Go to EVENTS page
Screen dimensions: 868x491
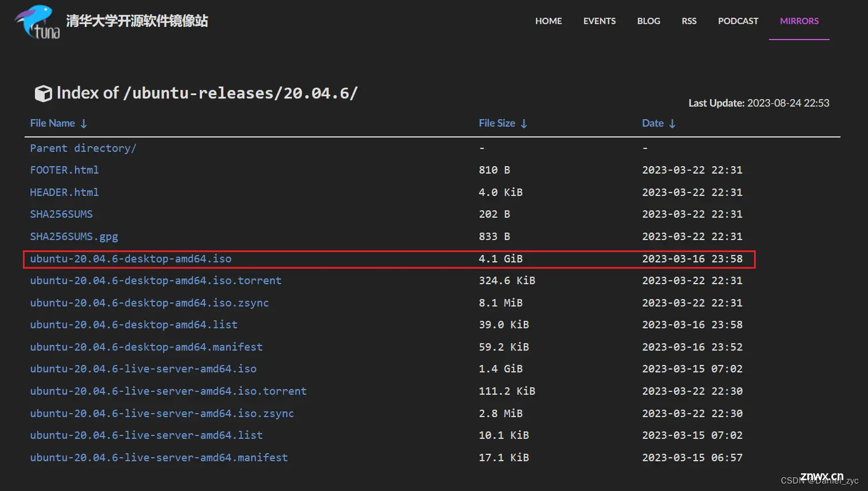599,21
